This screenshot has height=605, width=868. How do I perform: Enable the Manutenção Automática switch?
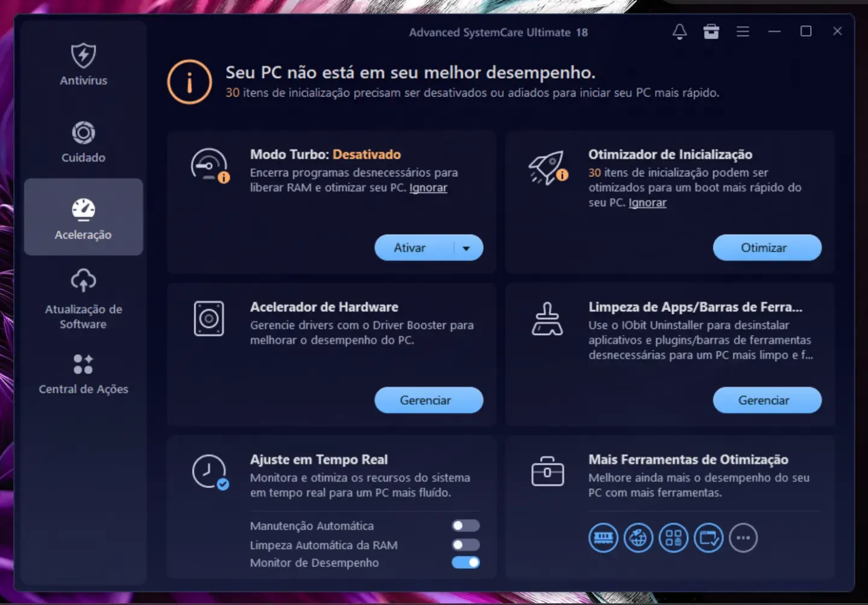466,525
